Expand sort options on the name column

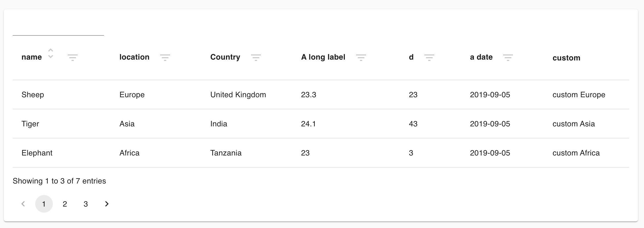[x=50, y=54]
